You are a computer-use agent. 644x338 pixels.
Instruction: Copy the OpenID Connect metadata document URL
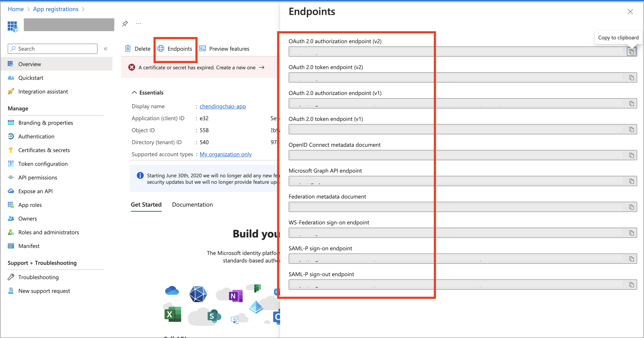(x=632, y=155)
